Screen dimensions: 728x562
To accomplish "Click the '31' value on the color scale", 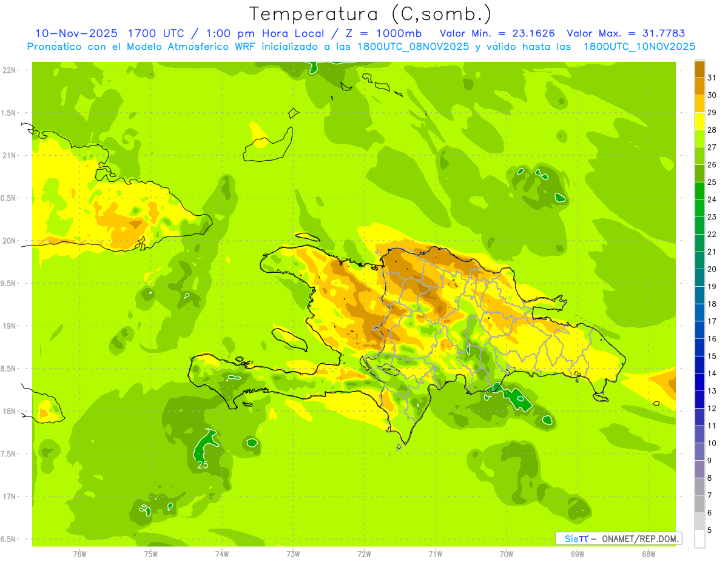I will 712,78.
